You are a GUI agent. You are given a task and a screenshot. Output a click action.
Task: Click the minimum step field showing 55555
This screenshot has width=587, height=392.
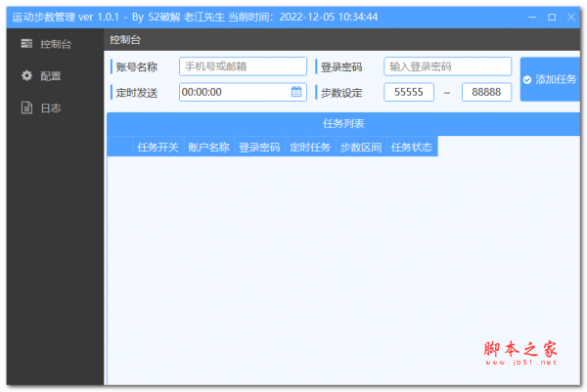tap(409, 92)
